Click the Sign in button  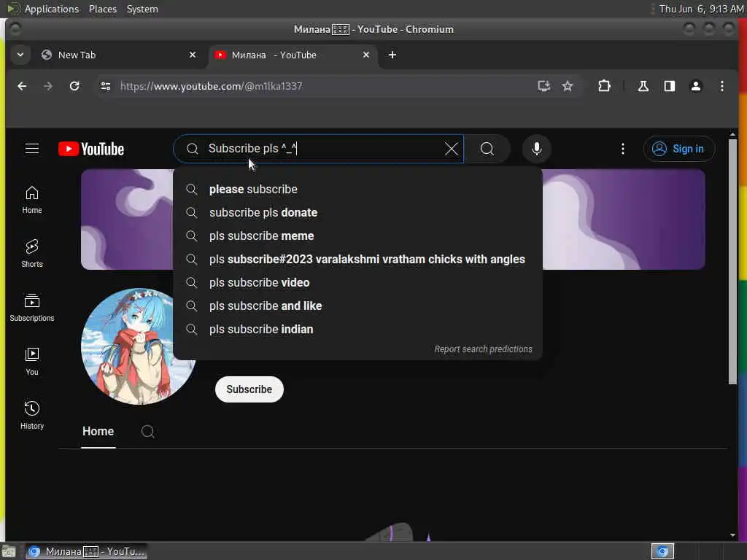click(679, 149)
